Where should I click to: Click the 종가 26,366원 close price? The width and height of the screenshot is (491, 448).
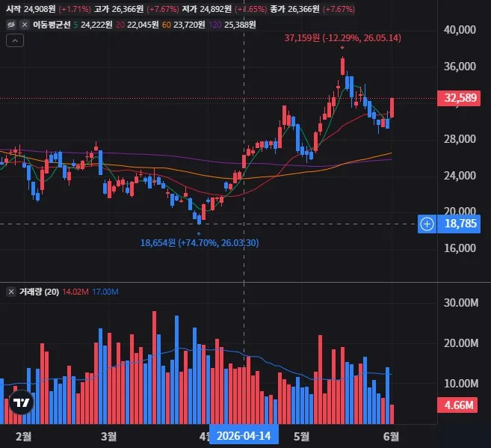pos(294,9)
